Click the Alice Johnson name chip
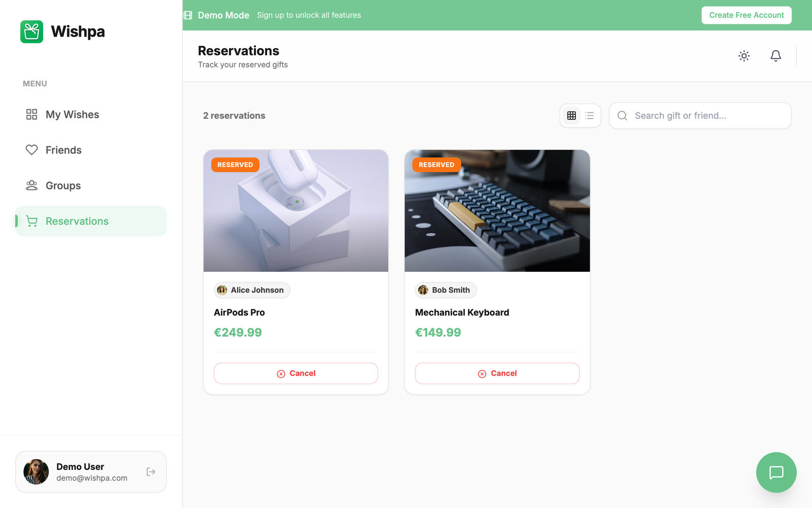Viewport: 812px width, 508px height. click(x=252, y=290)
